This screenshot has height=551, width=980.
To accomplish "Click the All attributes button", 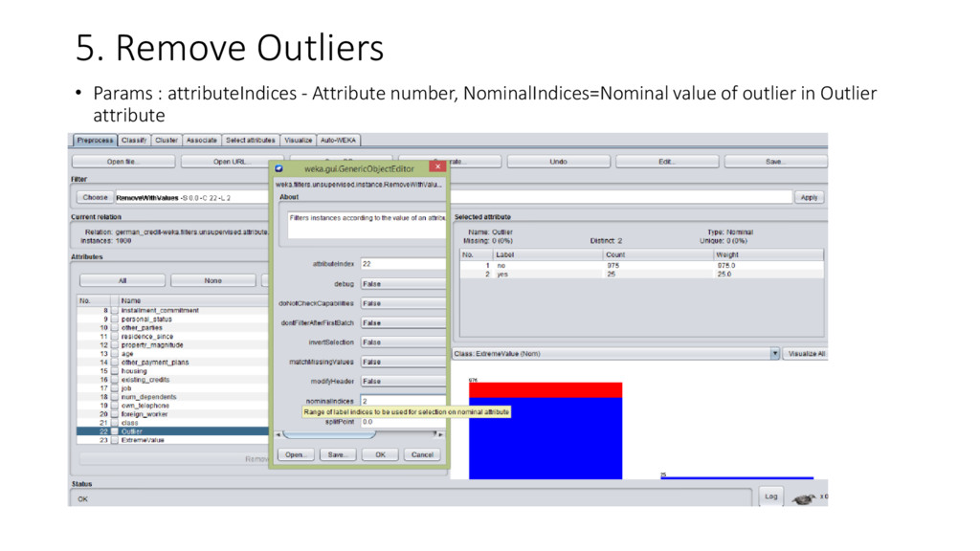I will 122,281.
